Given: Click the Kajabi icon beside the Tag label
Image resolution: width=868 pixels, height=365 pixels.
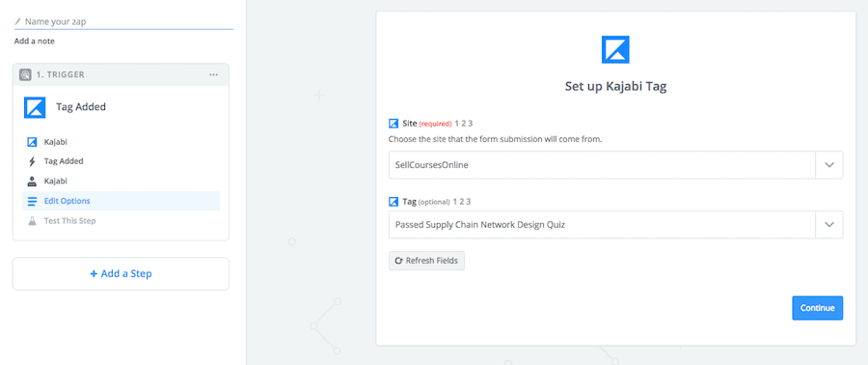Looking at the screenshot, I should click(x=393, y=202).
